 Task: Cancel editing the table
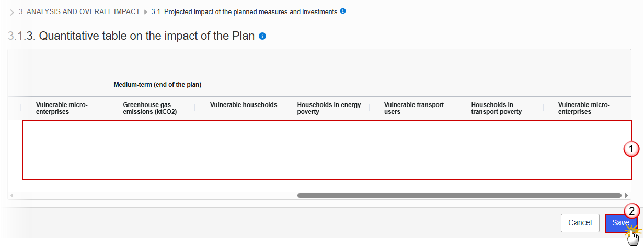click(580, 222)
